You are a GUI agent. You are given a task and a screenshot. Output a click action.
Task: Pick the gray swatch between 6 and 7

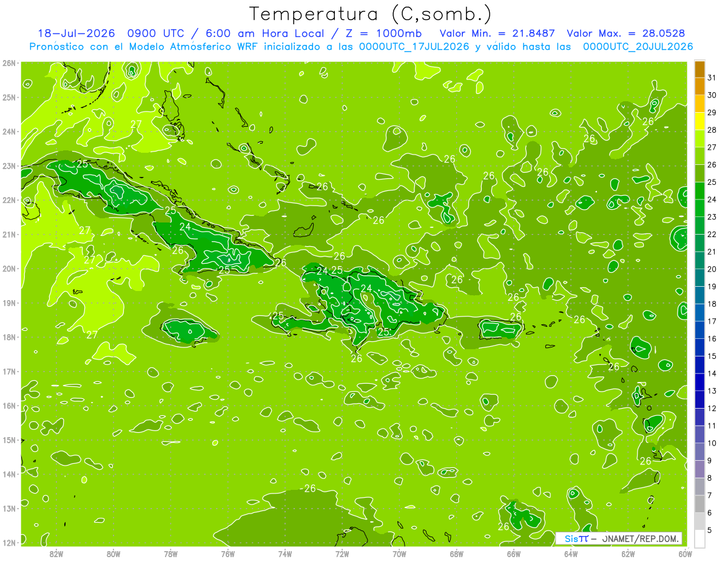click(x=699, y=504)
